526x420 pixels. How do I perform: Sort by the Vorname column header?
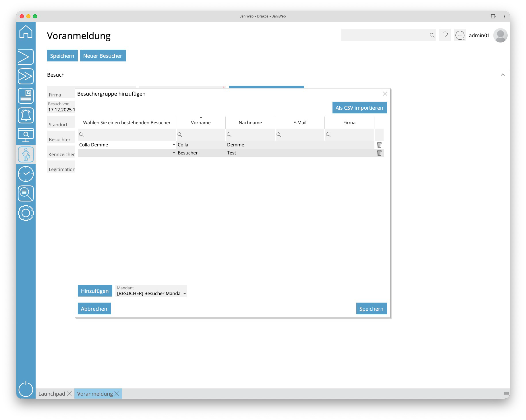pyautogui.click(x=201, y=123)
